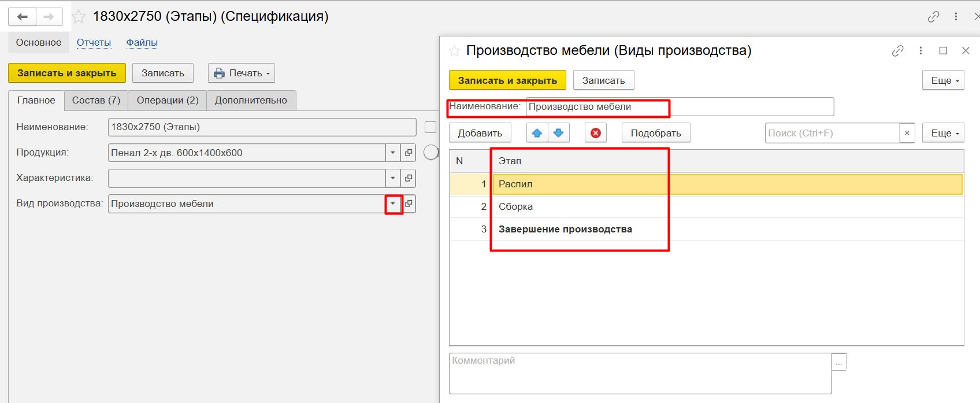Click the Подобрать button

[656, 133]
